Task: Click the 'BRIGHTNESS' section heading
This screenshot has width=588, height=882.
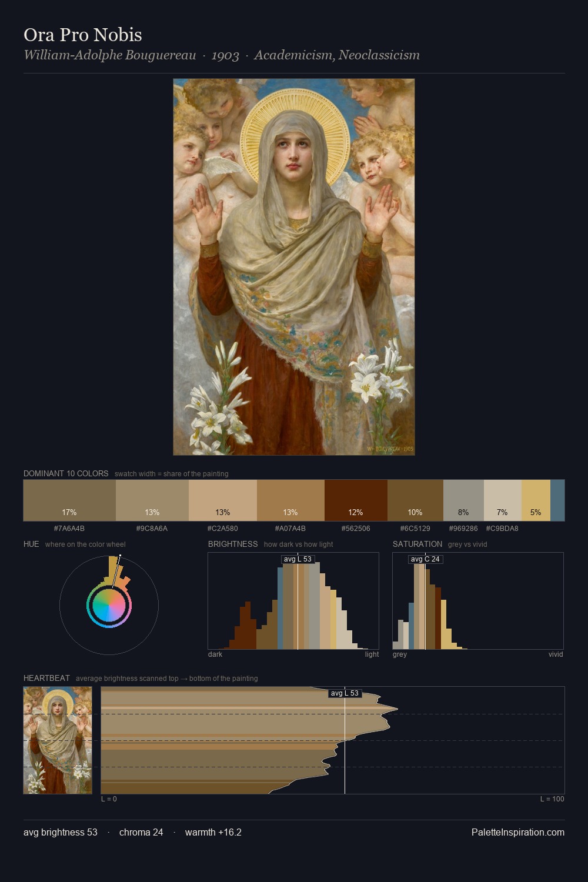Action: [x=233, y=544]
